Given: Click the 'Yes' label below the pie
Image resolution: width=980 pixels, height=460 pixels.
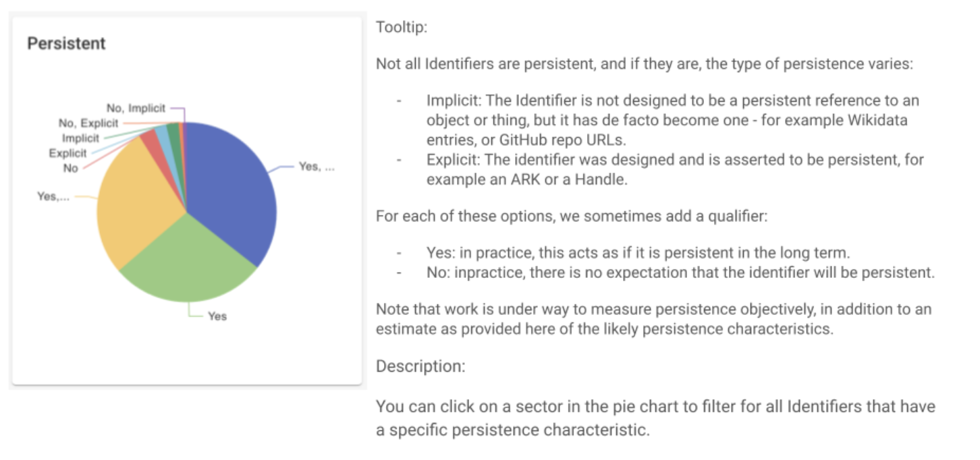Looking at the screenshot, I should (217, 316).
